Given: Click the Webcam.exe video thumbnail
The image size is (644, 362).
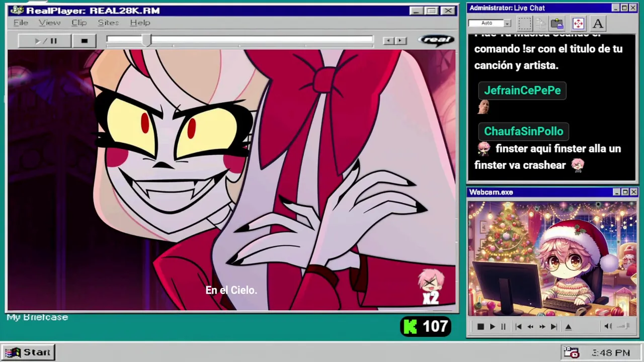Looking at the screenshot, I should pyautogui.click(x=552, y=259).
